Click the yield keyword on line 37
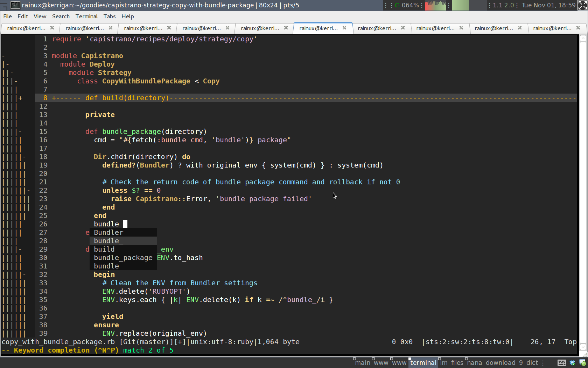 (x=113, y=316)
